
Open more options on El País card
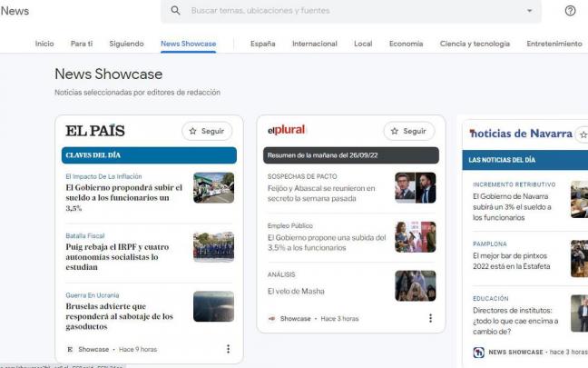pyautogui.click(x=228, y=349)
